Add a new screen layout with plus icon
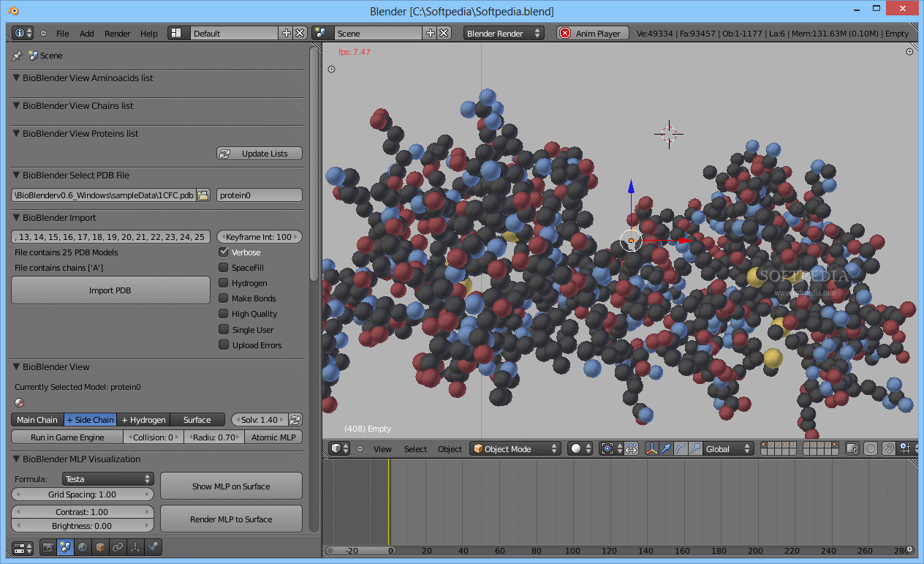924x564 pixels. pos(286,34)
